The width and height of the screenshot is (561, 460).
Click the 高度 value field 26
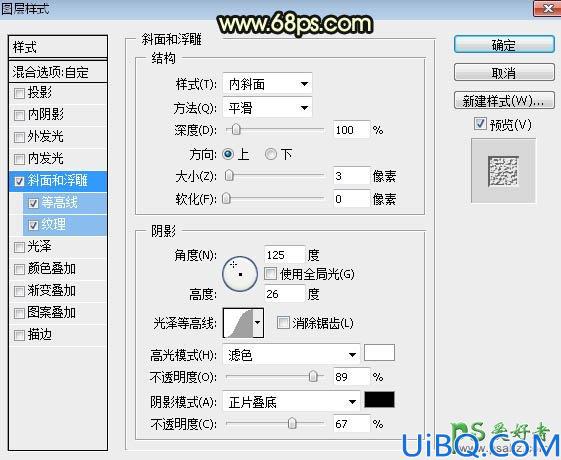(284, 294)
